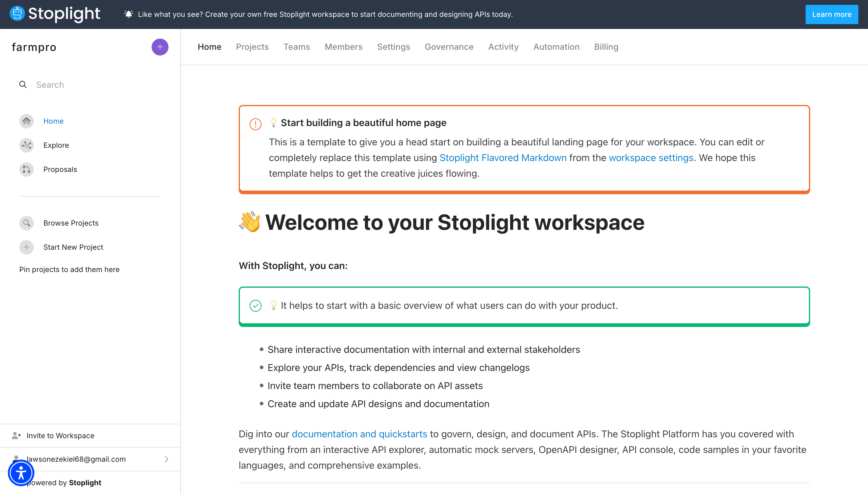
Task: Click the Invite to Workspace person icon
Action: click(16, 435)
